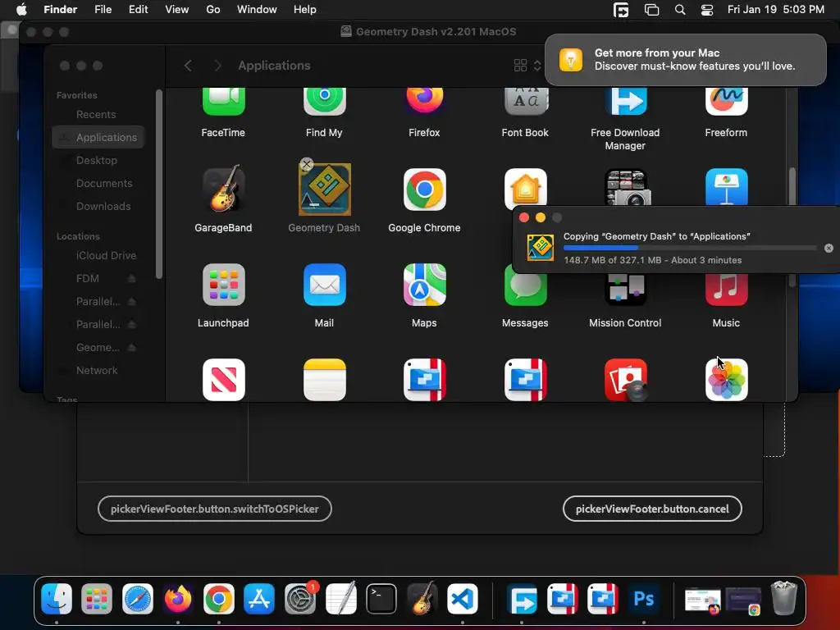This screenshot has height=630, width=840.
Task: Remove badge on Geometry Dash icon
Action: click(x=307, y=164)
